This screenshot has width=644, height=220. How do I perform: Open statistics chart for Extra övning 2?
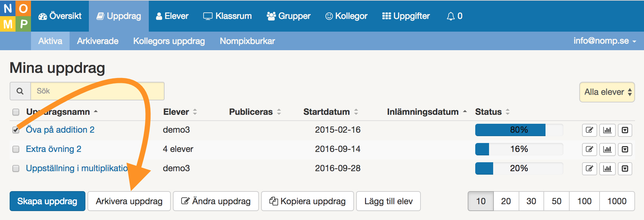[x=607, y=149]
